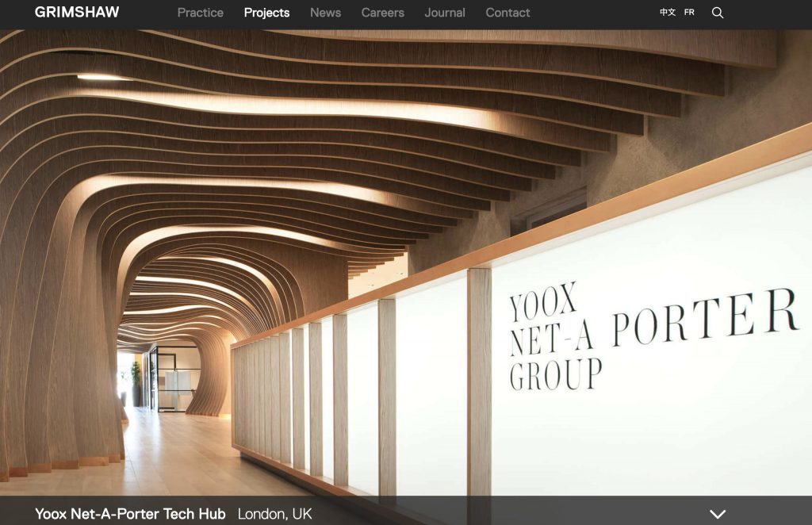Expand project details with the down chevron
This screenshot has width=812, height=525.
tap(718, 514)
